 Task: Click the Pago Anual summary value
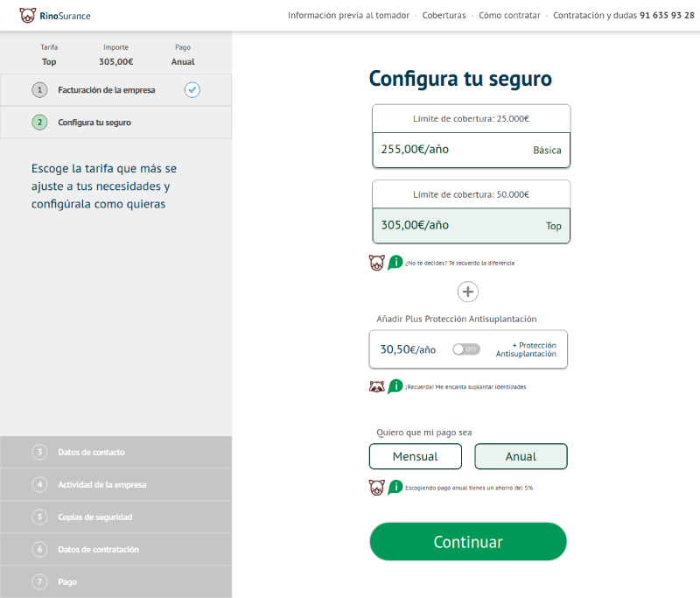[x=183, y=61]
